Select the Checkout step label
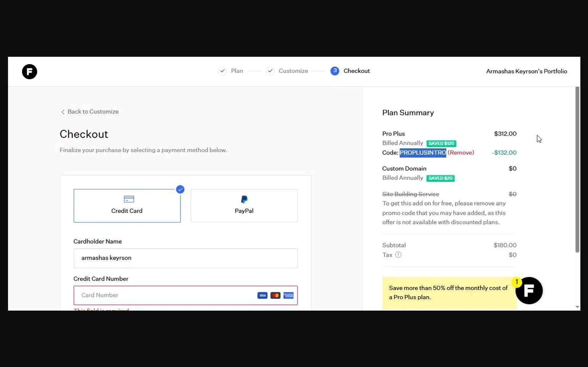This screenshot has width=588, height=367. pyautogui.click(x=357, y=71)
